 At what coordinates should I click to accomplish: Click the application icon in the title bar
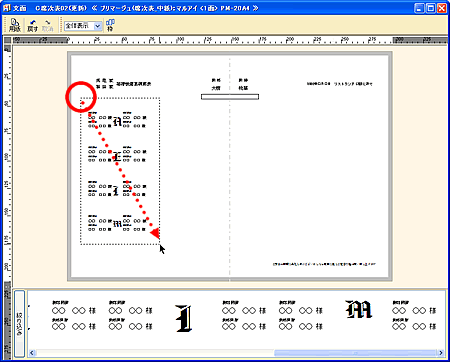point(7,8)
